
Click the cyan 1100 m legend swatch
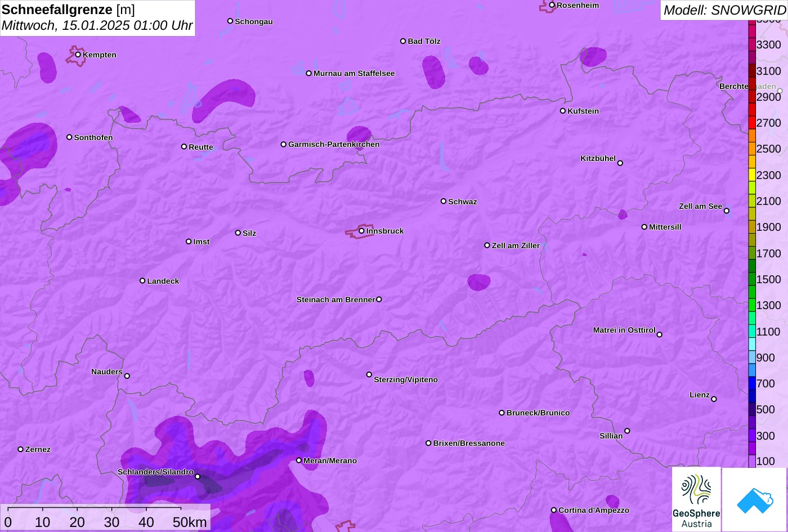point(752,331)
